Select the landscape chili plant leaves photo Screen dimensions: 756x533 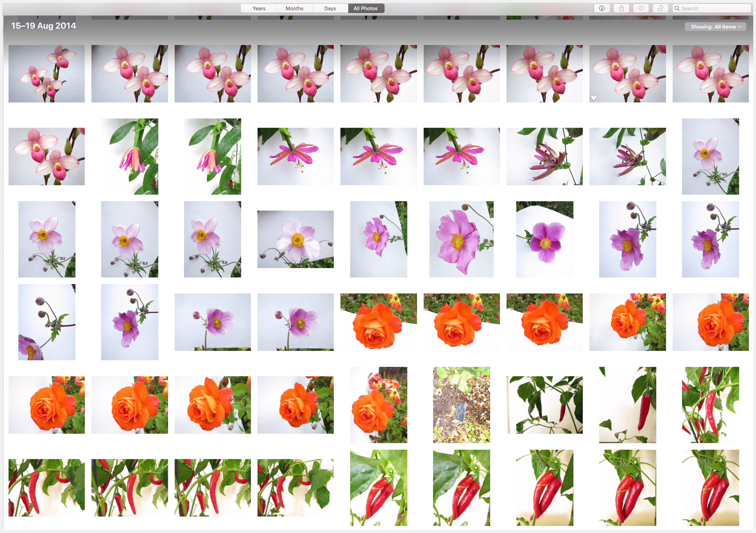tap(544, 405)
